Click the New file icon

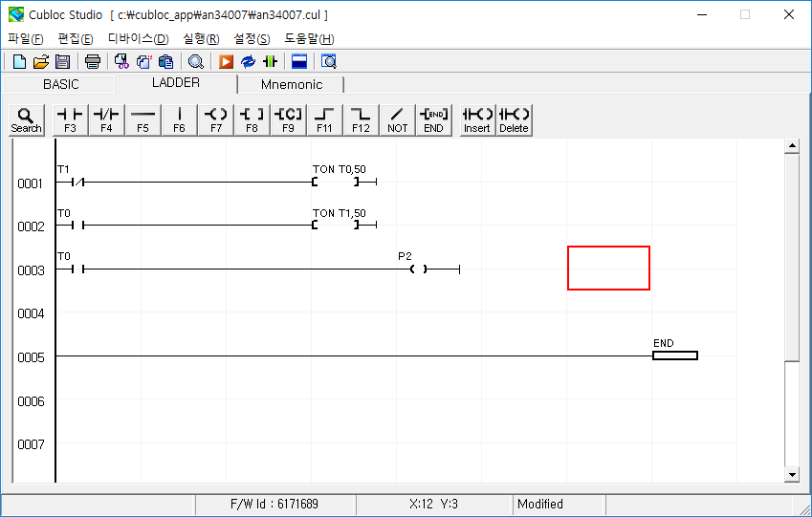click(19, 62)
